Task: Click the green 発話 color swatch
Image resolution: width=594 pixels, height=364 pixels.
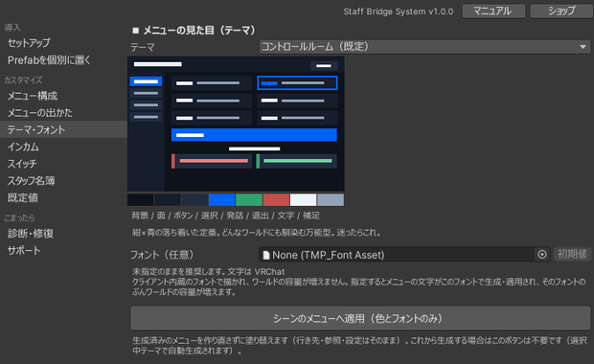Action: (x=249, y=199)
